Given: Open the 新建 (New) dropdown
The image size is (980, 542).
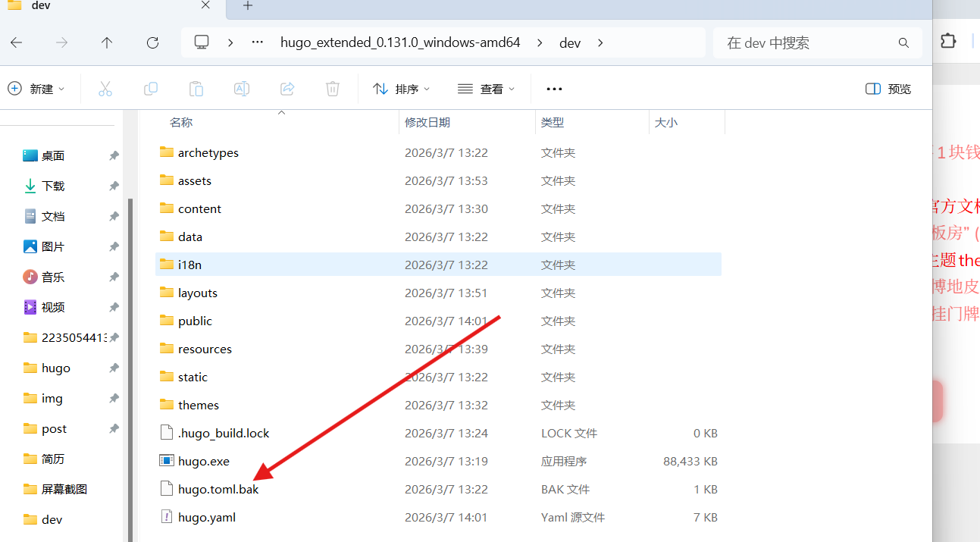Looking at the screenshot, I should 36,89.
